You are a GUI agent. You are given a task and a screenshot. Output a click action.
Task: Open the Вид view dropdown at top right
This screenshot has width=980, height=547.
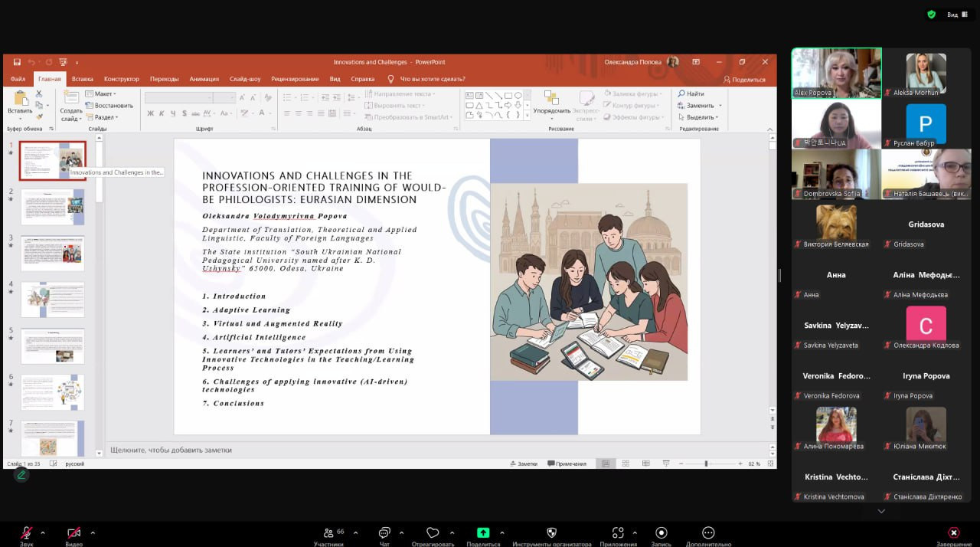coord(952,15)
